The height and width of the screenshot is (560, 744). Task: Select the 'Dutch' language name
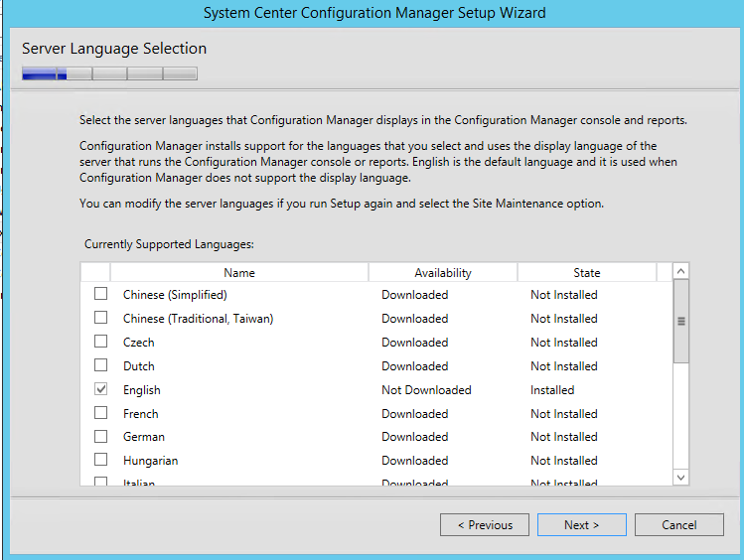click(138, 366)
